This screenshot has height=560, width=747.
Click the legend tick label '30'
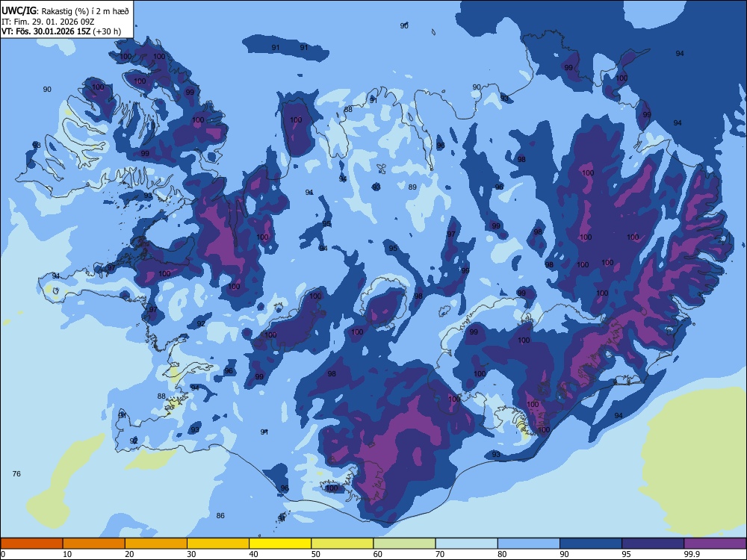(191, 554)
